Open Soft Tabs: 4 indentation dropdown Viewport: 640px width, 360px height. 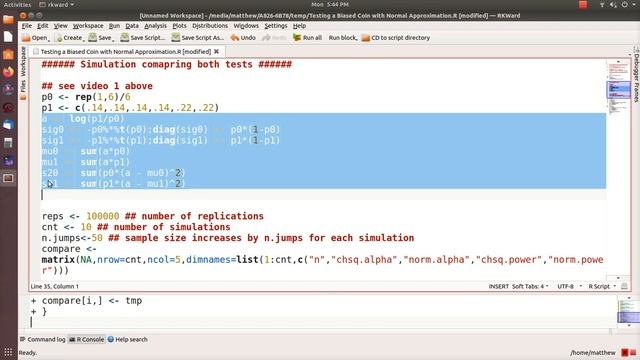pyautogui.click(x=530, y=287)
